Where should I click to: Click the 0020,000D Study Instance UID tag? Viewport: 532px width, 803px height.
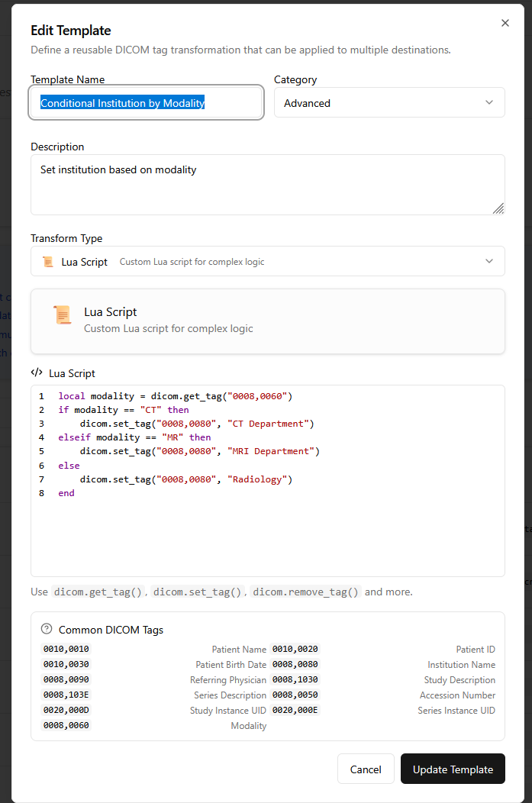65,711
